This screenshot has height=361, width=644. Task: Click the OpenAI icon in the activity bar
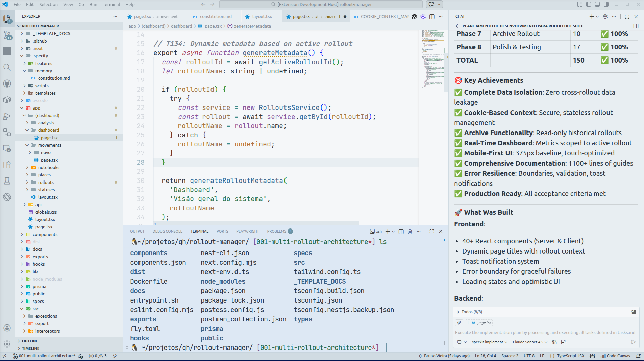tap(7, 197)
